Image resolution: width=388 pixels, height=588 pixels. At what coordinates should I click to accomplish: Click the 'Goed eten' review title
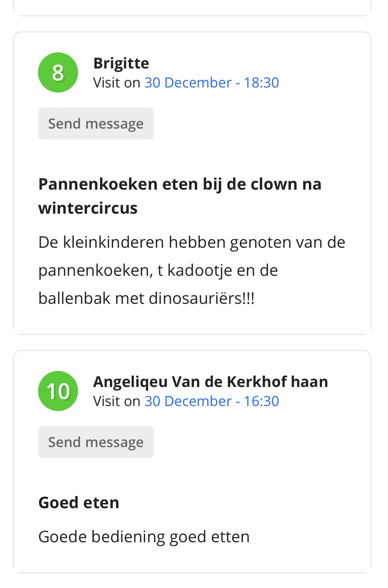(x=79, y=503)
